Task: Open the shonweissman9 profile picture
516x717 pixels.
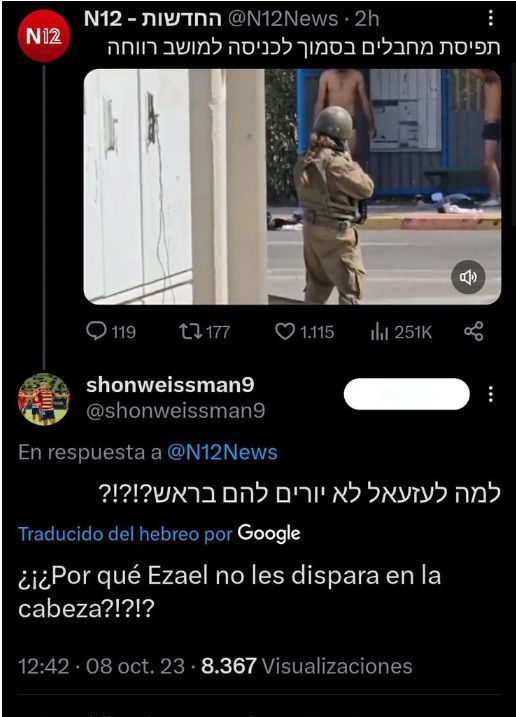Action: (x=44, y=399)
